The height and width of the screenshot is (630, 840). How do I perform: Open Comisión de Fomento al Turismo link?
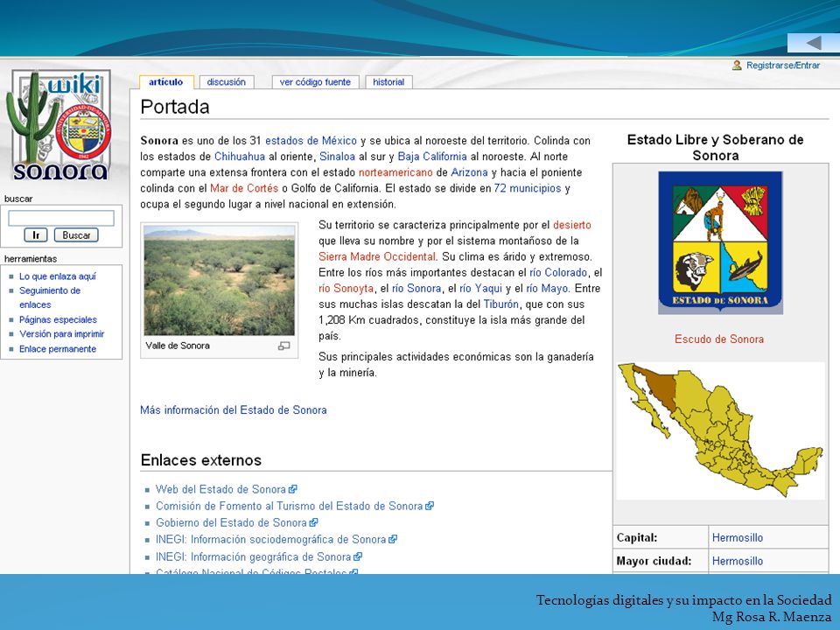(x=289, y=506)
